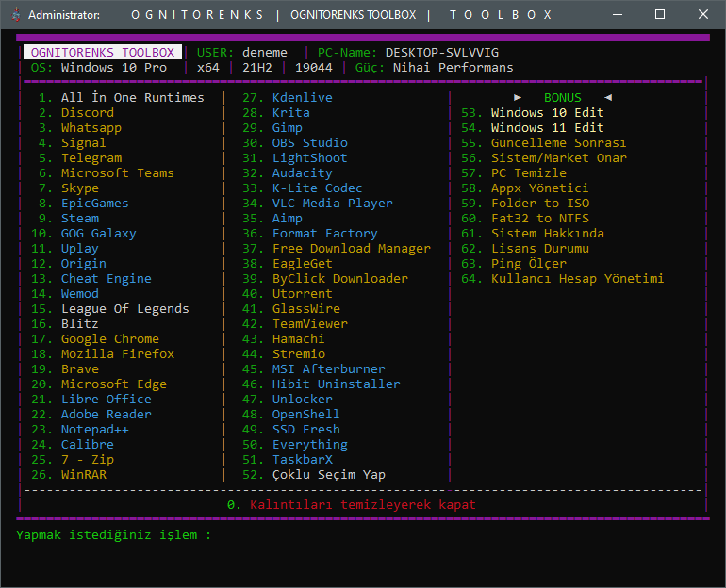The width and height of the screenshot is (726, 588).
Task: Click the Brave entry
Action: point(79,369)
